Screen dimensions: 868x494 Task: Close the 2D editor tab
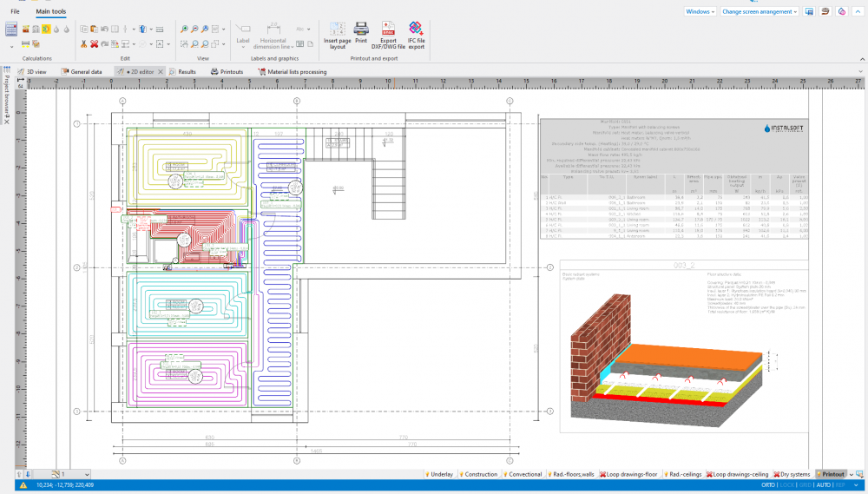(x=161, y=72)
